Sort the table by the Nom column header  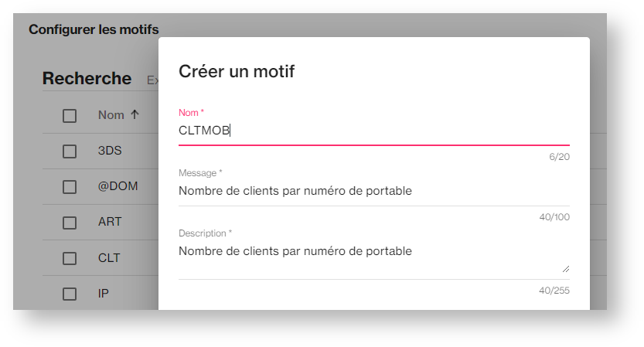coord(111,115)
